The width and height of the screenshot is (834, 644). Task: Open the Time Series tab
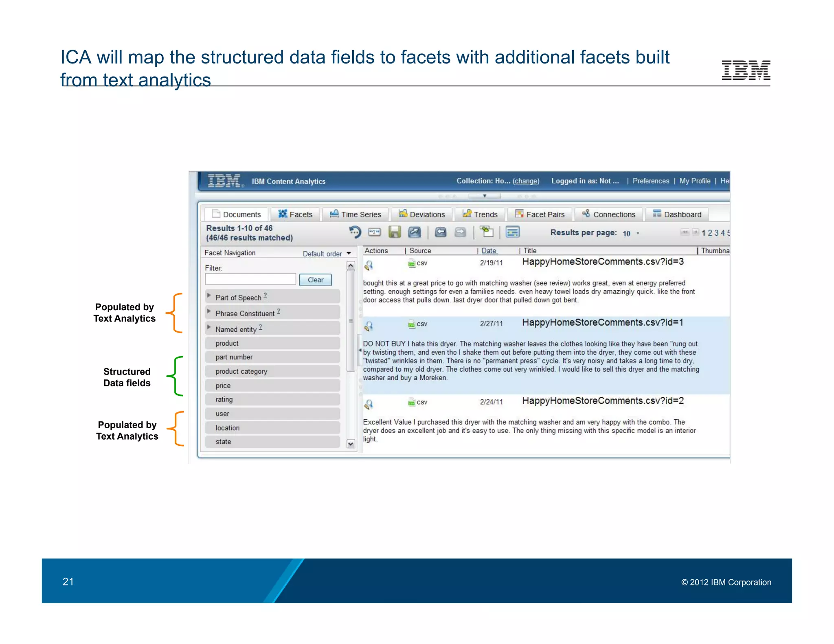[356, 214]
